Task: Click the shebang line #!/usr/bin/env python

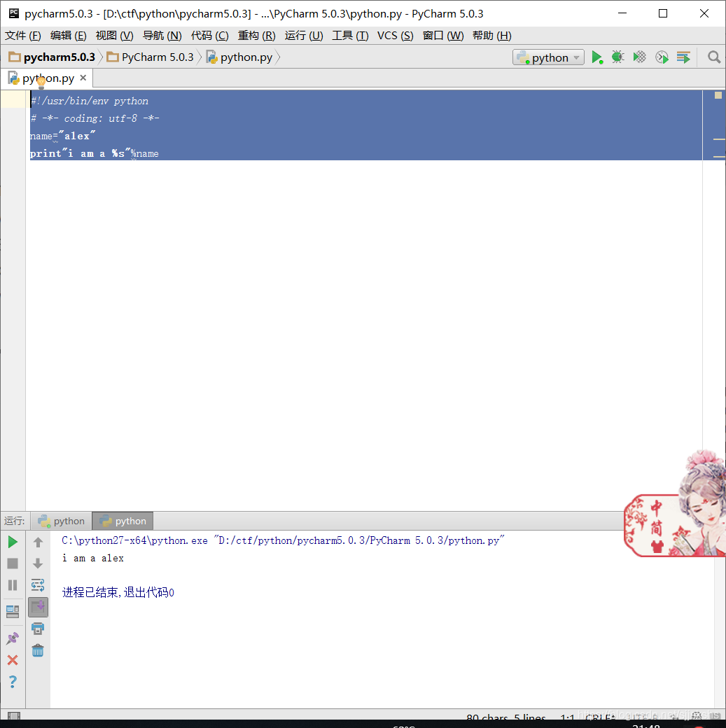Action: click(x=89, y=101)
